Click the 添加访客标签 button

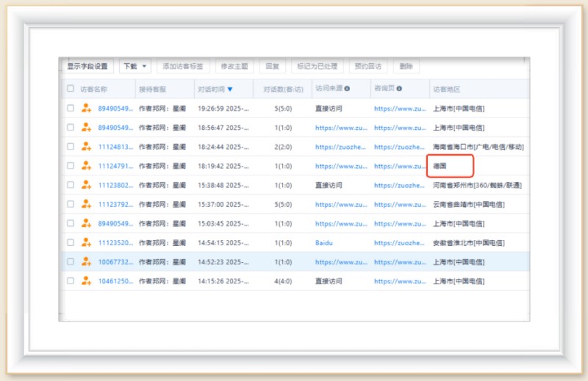coord(182,66)
